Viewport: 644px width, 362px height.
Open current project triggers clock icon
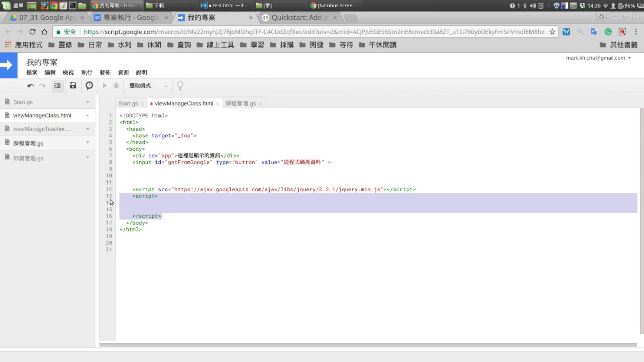click(89, 86)
